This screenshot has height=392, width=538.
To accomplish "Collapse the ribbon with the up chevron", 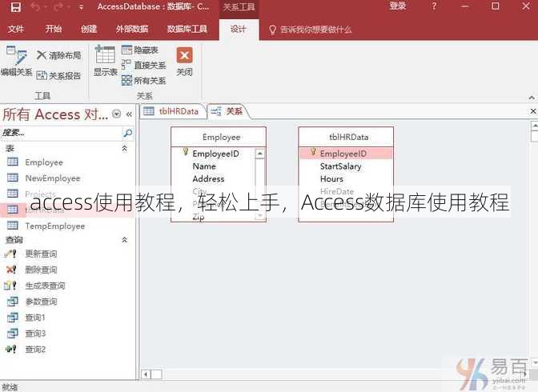I will click(x=532, y=98).
